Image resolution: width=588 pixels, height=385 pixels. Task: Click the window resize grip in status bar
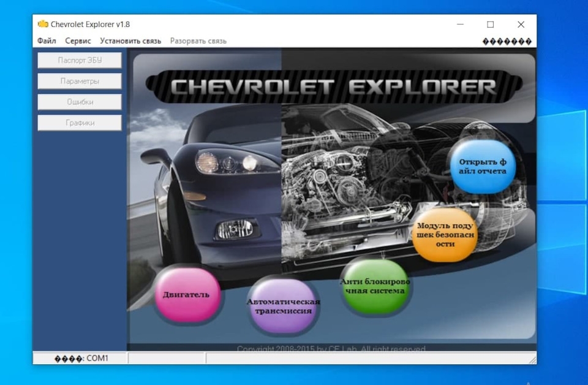(532, 360)
